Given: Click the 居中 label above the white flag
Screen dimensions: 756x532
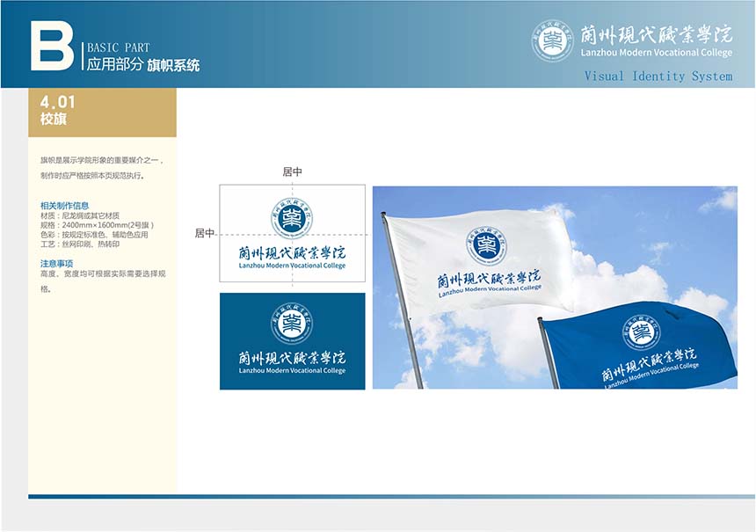Looking at the screenshot, I should pos(292,172).
